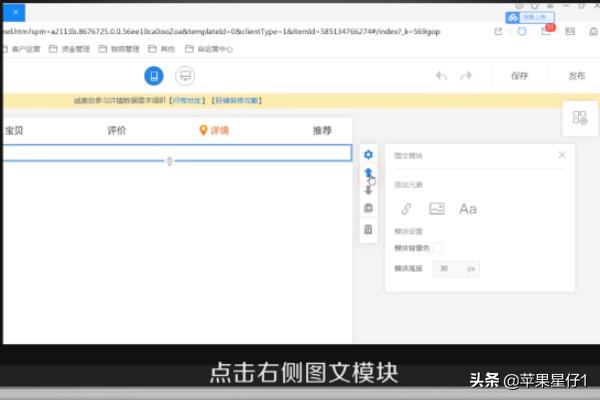Click the redo arrow icon
The height and width of the screenshot is (400, 600).
pos(466,76)
